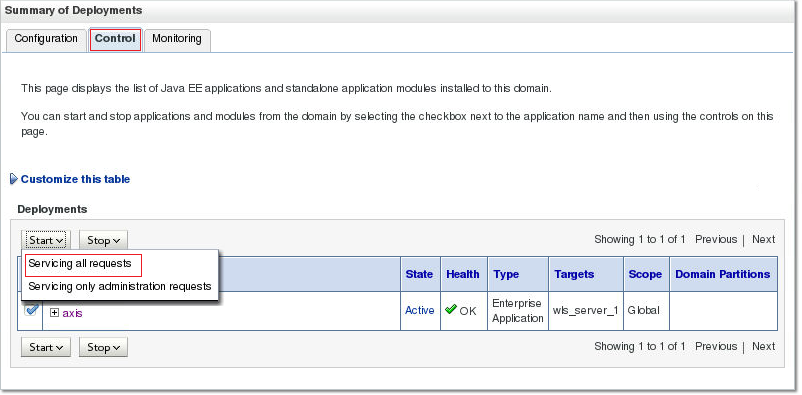
Task: Sort by Domain Partitions column header
Action: (723, 274)
